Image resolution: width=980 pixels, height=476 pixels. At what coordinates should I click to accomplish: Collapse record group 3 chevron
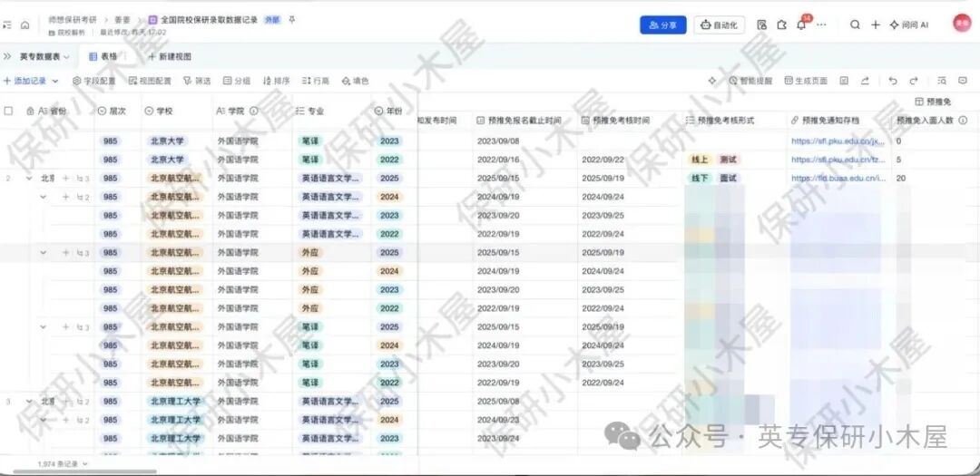[29, 401]
